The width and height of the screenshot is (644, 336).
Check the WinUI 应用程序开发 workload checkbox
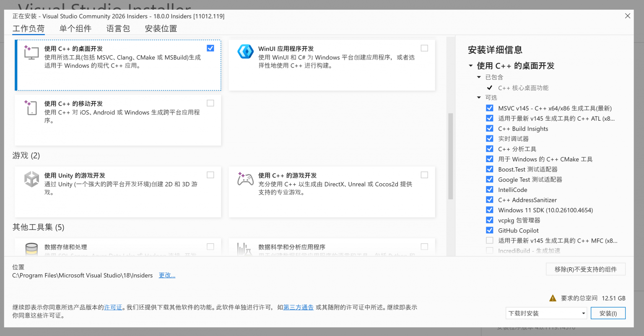click(424, 48)
